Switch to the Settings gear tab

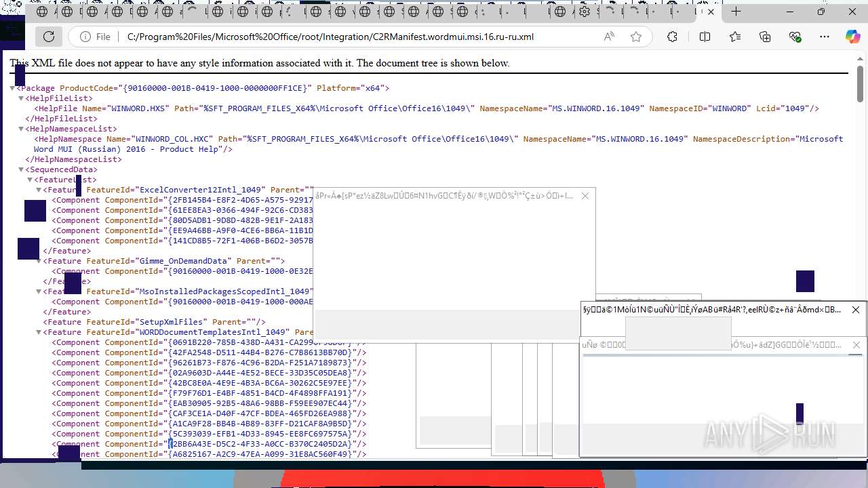tap(585, 12)
